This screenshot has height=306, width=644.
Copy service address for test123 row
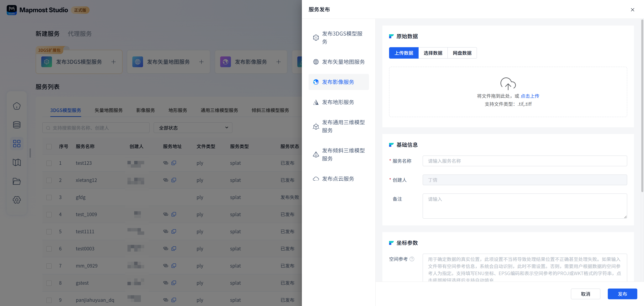(x=174, y=163)
